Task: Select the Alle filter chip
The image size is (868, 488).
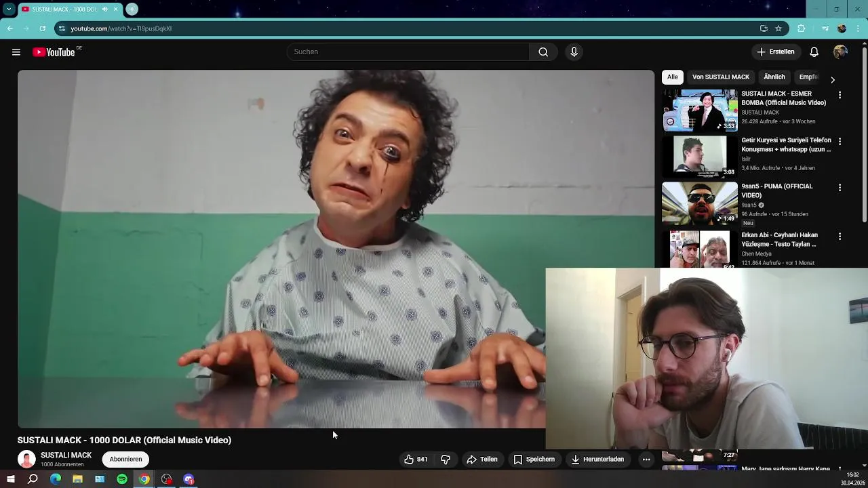Action: (672, 77)
